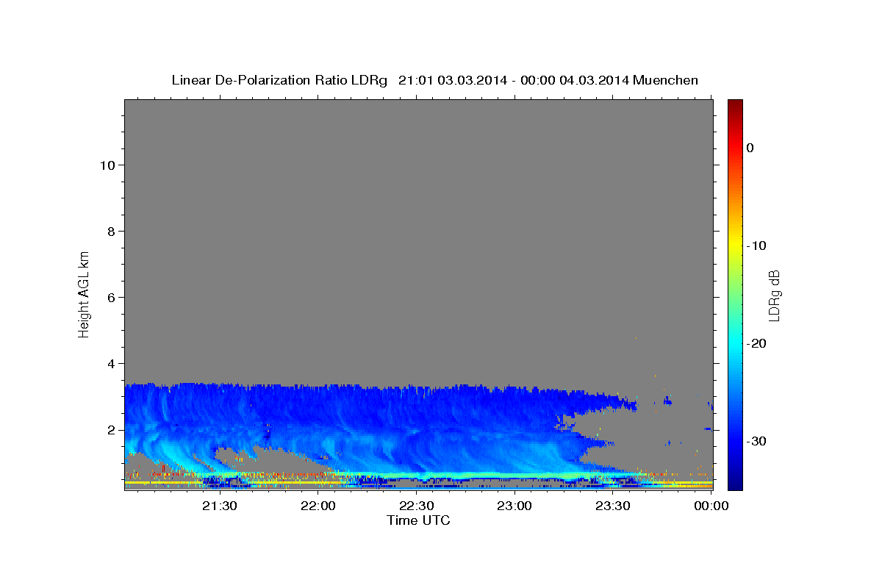Click the '21:30' time tick label
Viewport: 882px width, 588px height.
(x=219, y=506)
